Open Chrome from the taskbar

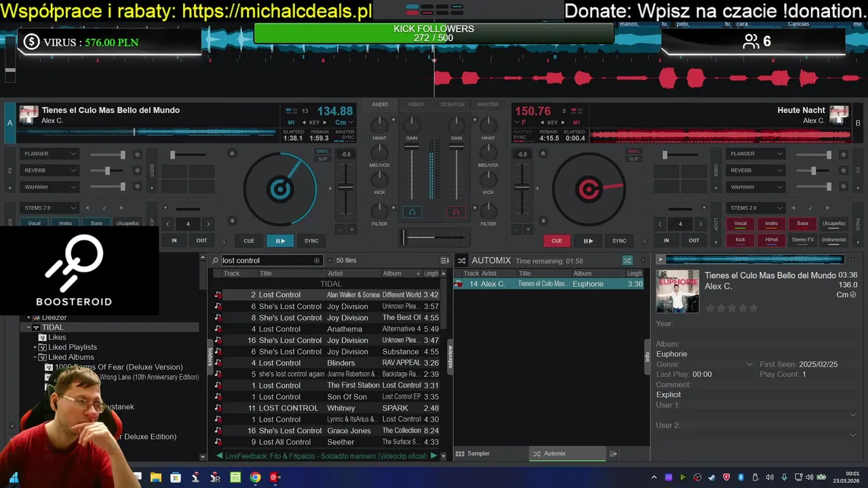[255, 477]
